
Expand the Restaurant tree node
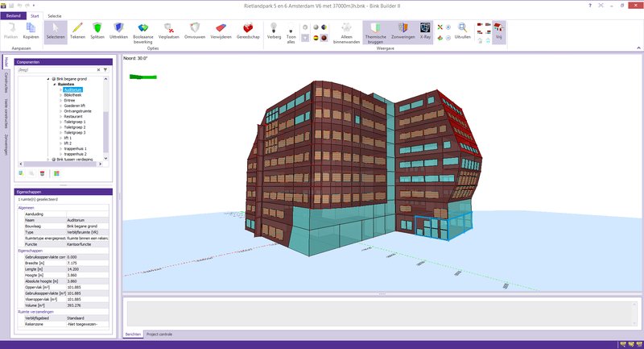pyautogui.click(x=60, y=116)
